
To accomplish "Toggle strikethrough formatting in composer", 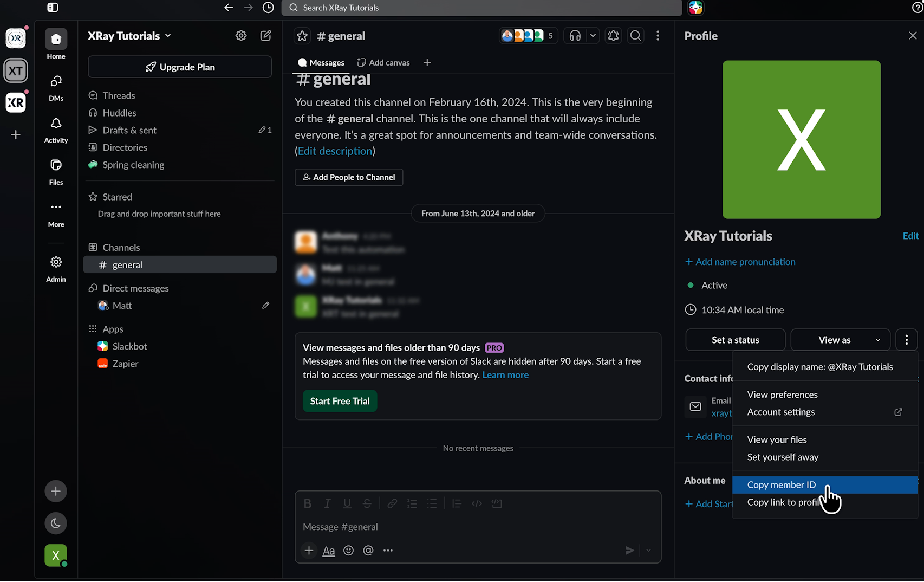I will pyautogui.click(x=367, y=504).
